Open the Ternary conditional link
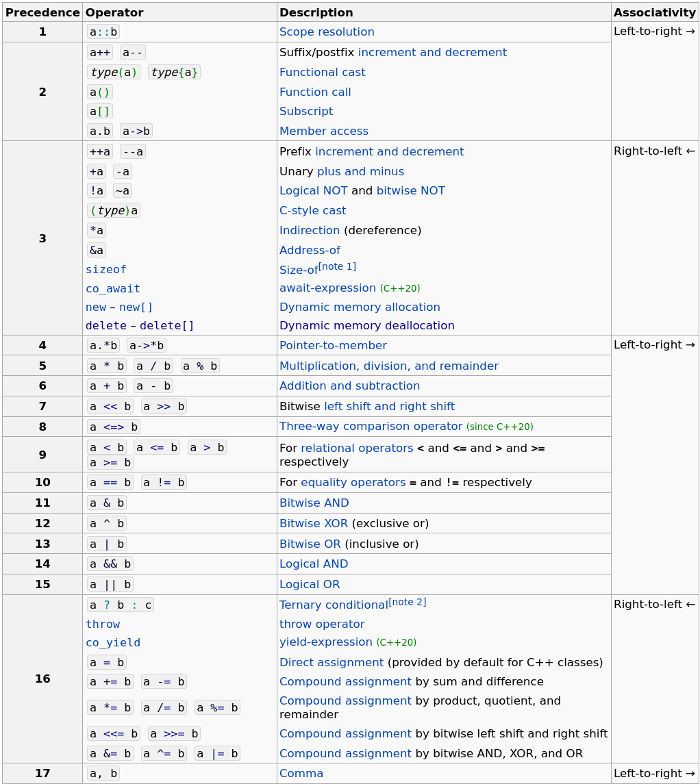 click(334, 605)
